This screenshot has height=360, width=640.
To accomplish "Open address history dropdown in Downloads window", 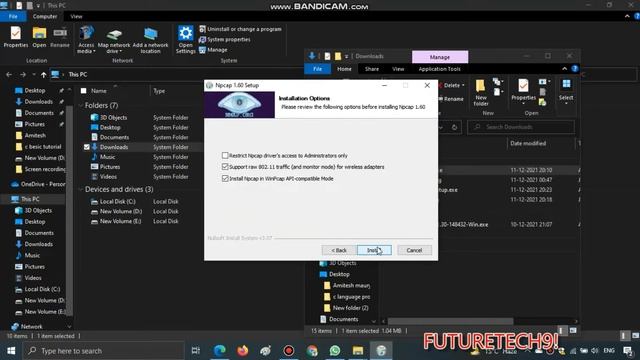I will click(441, 127).
